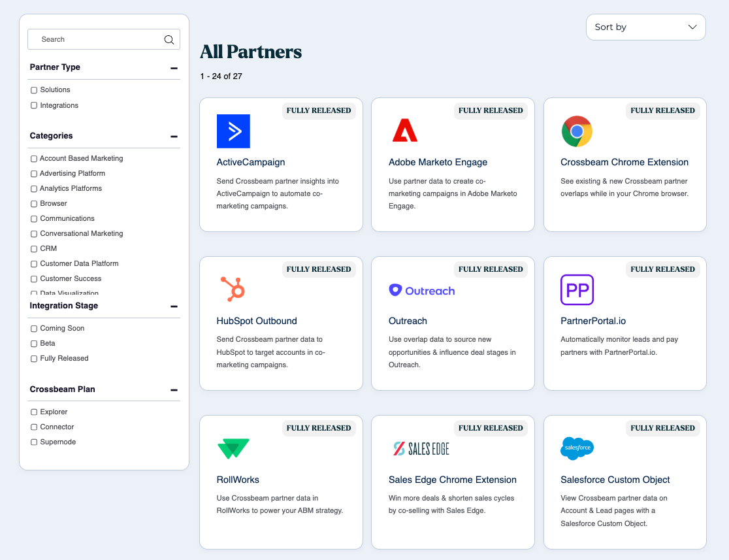Viewport: 729px width, 560px height.
Task: Tick the CRM checkbox
Action: 34,249
